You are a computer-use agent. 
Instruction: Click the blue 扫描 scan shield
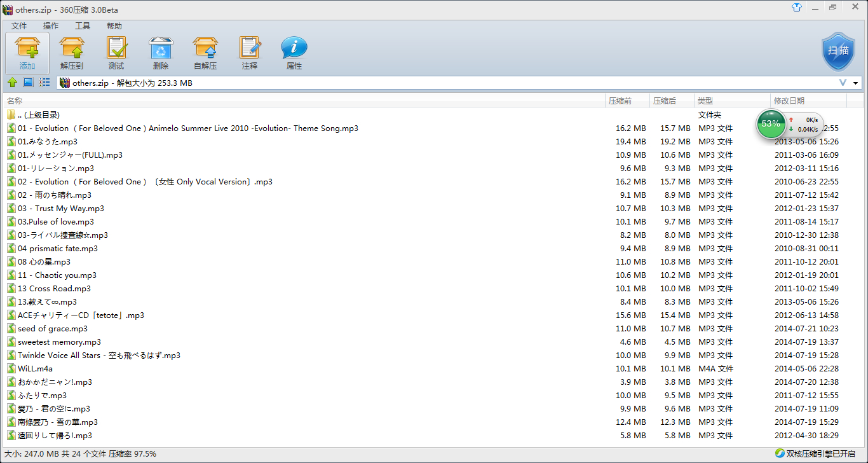(x=838, y=52)
